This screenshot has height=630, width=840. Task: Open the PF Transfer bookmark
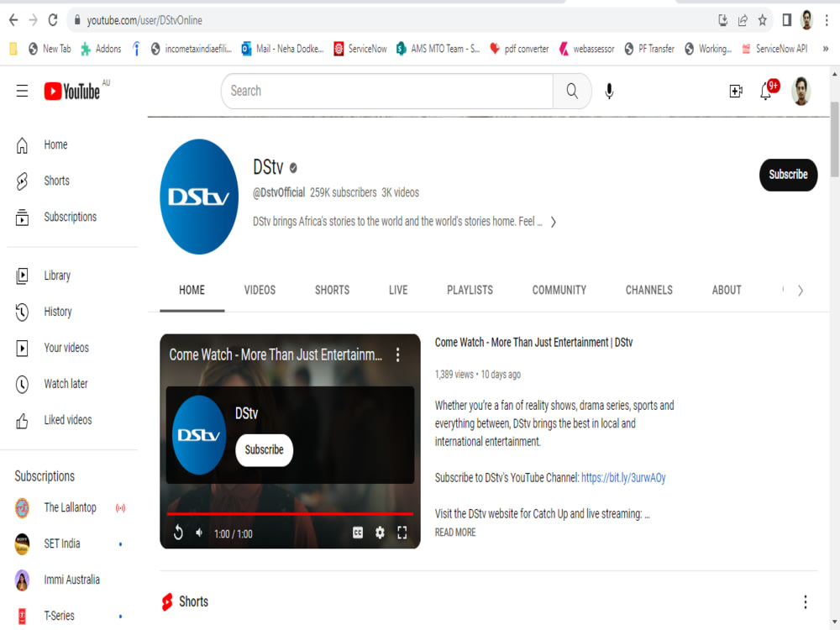point(648,49)
